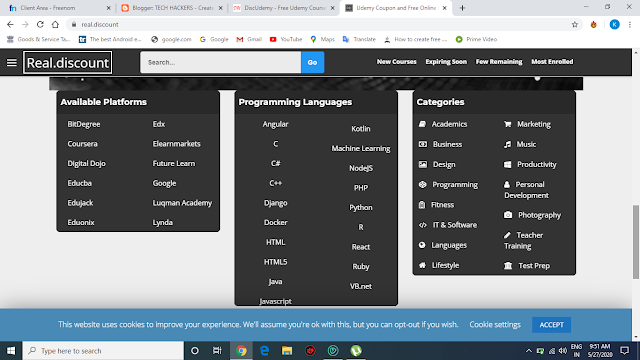Screen dimensions: 640x360
Task: Click the Windows taskbar search box
Action: tap(103, 351)
